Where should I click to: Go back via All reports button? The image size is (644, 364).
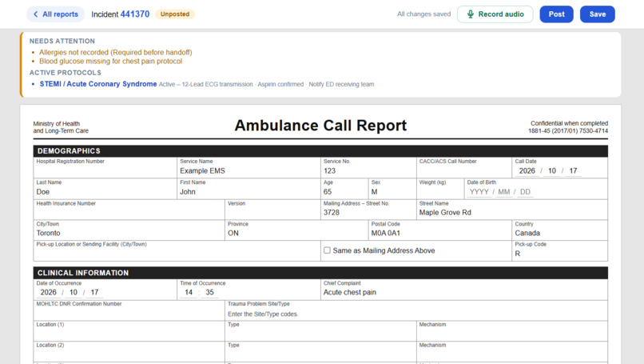(55, 14)
